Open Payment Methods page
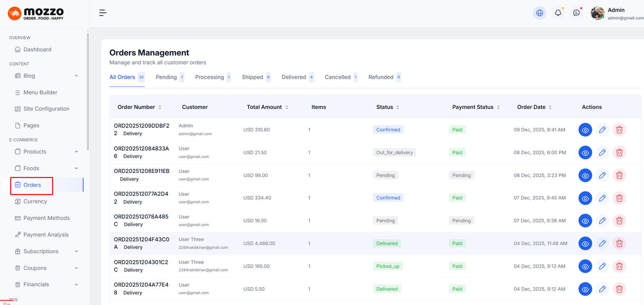 (x=46, y=218)
